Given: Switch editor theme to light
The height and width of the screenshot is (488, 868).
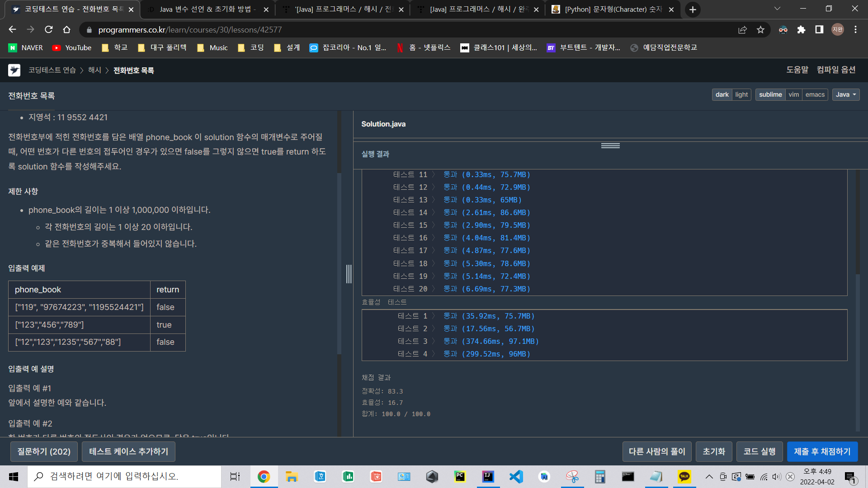Looking at the screenshot, I should (741, 94).
